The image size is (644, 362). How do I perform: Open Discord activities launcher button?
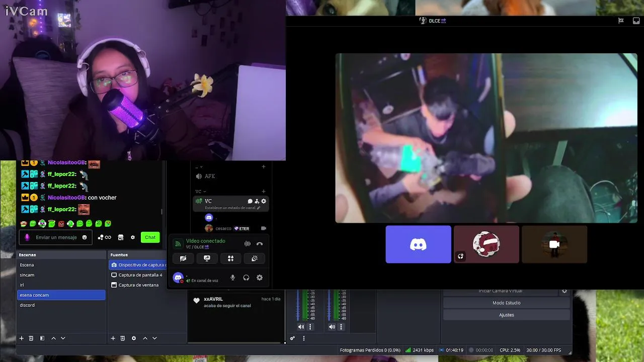[230, 258]
